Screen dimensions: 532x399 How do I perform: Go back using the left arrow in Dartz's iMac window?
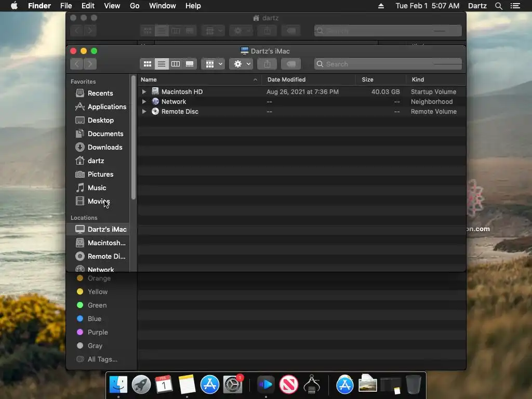(x=77, y=64)
